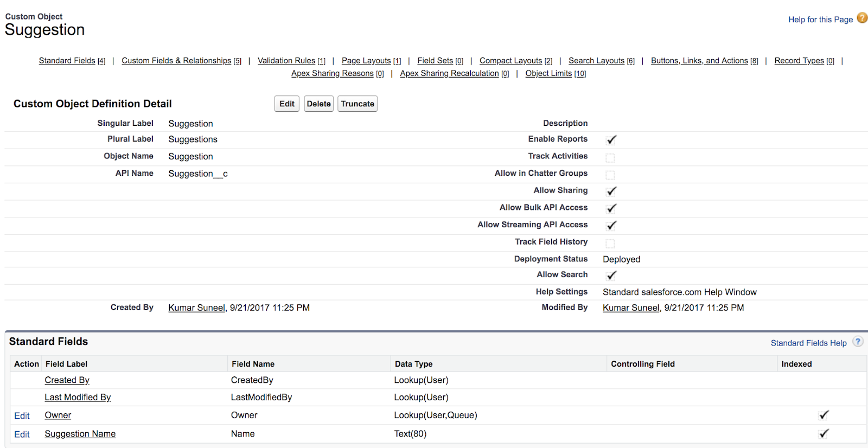Image resolution: width=868 pixels, height=448 pixels.
Task: Click the Deployed status value
Action: (x=622, y=259)
